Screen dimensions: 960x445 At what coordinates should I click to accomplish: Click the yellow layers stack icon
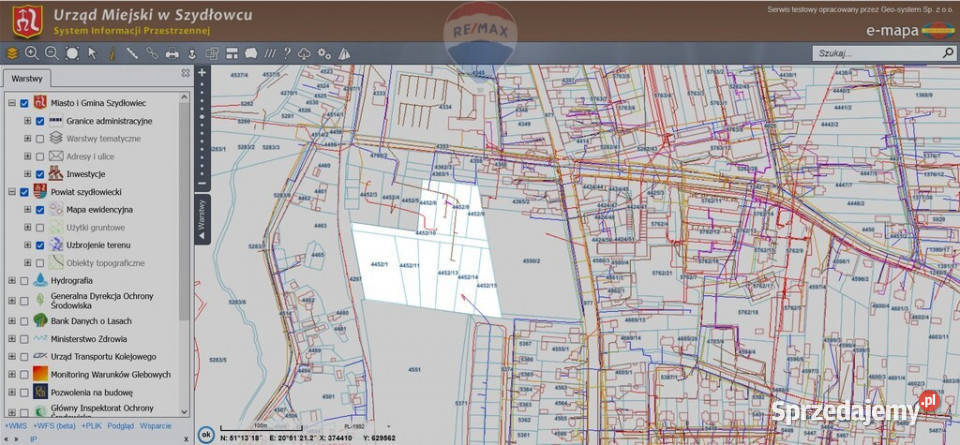point(12,53)
